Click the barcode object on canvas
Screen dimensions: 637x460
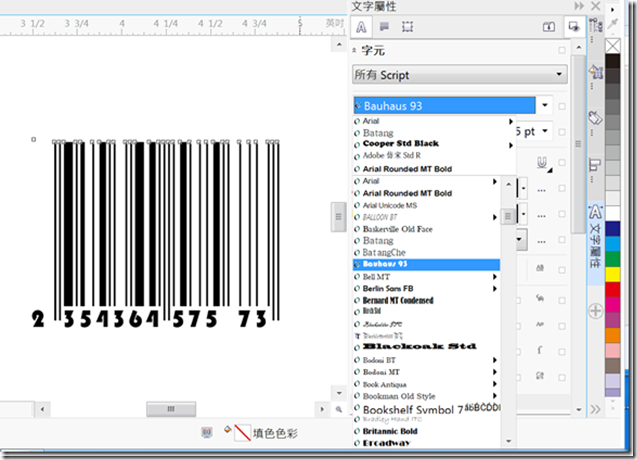[156, 234]
